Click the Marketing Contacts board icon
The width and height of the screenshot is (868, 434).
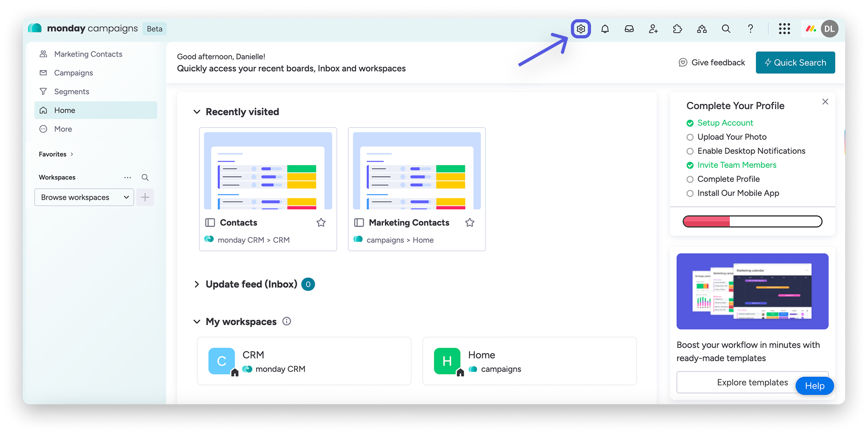tap(359, 222)
